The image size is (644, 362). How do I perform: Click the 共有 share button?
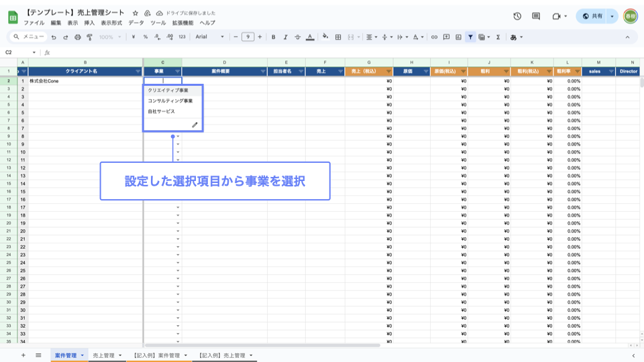click(x=592, y=16)
